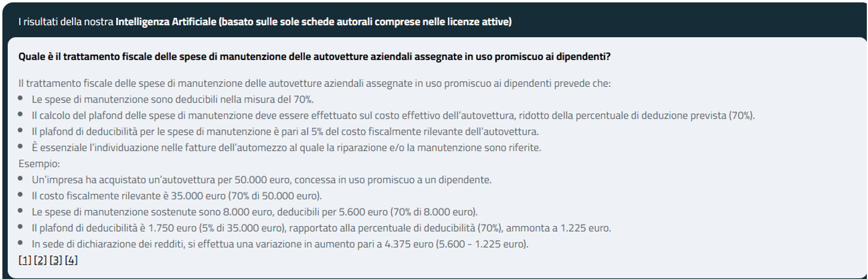Click the line "deducibili nella misura del 70%"
The image size is (868, 279).
pos(173,99)
